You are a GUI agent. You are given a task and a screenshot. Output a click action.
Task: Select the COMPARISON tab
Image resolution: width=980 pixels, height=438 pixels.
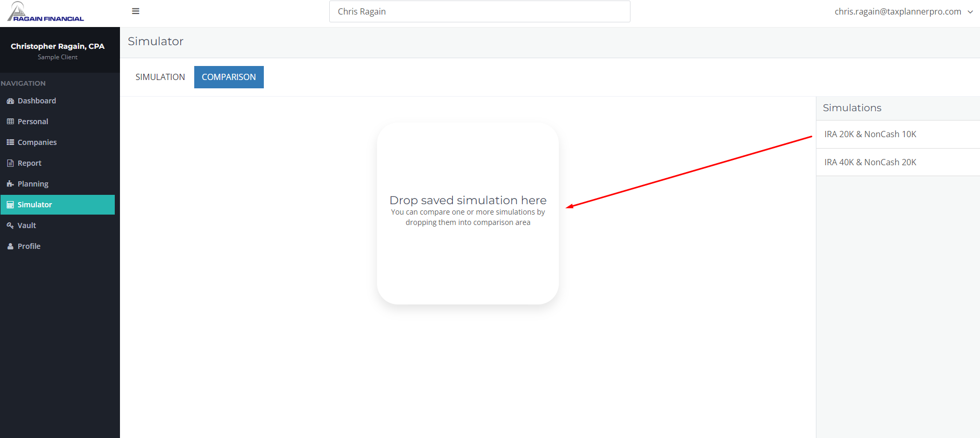point(229,77)
